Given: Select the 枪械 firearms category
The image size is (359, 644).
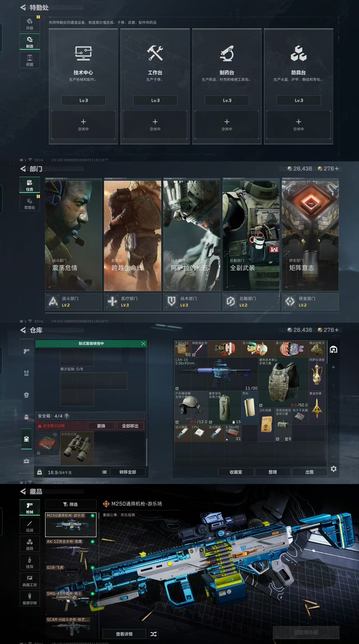Looking at the screenshot, I should click(30, 508).
